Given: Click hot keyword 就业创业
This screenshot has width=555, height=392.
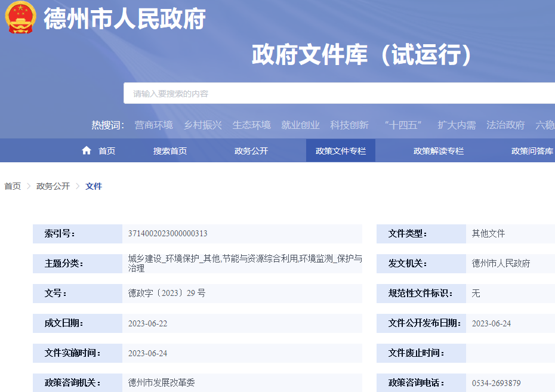Looking at the screenshot, I should tap(300, 125).
